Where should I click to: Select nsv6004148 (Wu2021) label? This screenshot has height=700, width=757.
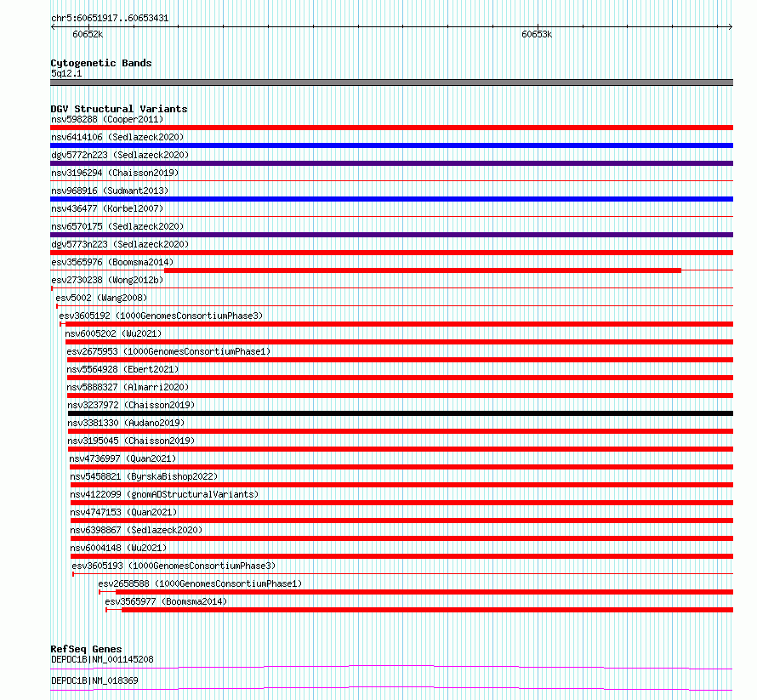click(118, 548)
